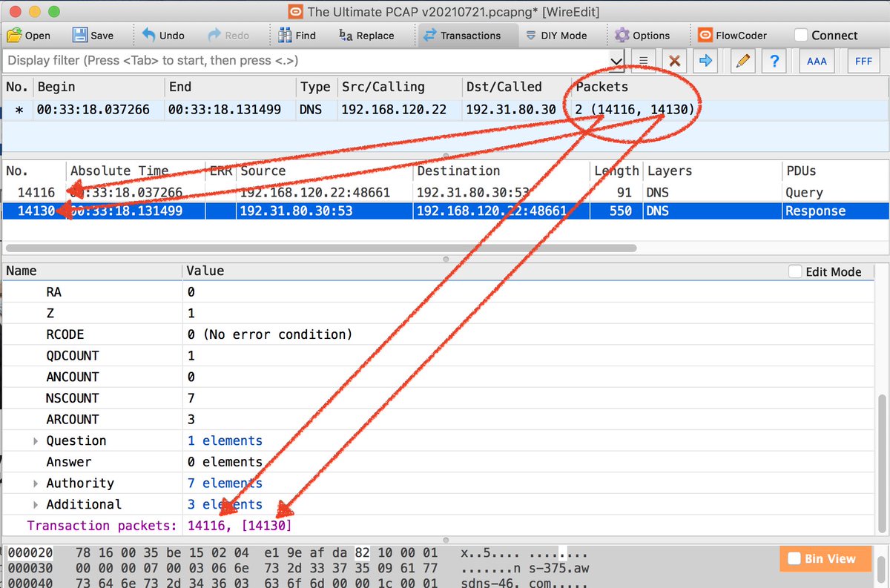
Task: Enable the Edit Mode checkbox
Action: click(x=795, y=271)
